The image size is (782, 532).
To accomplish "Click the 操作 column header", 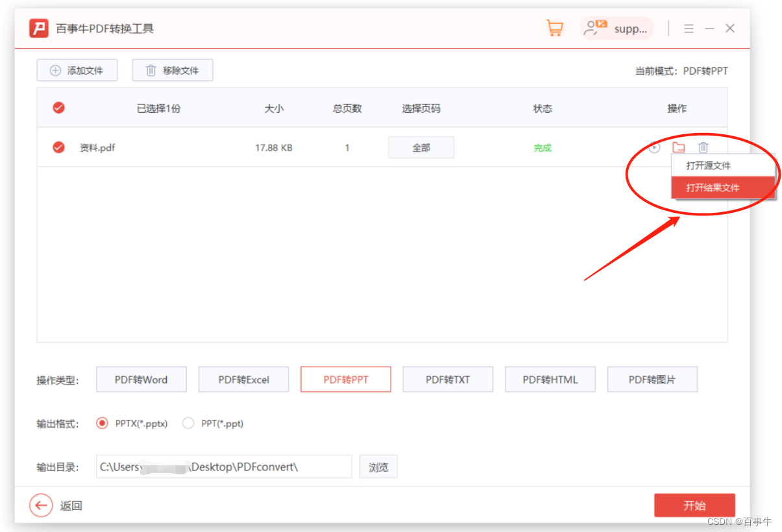I will 677,108.
